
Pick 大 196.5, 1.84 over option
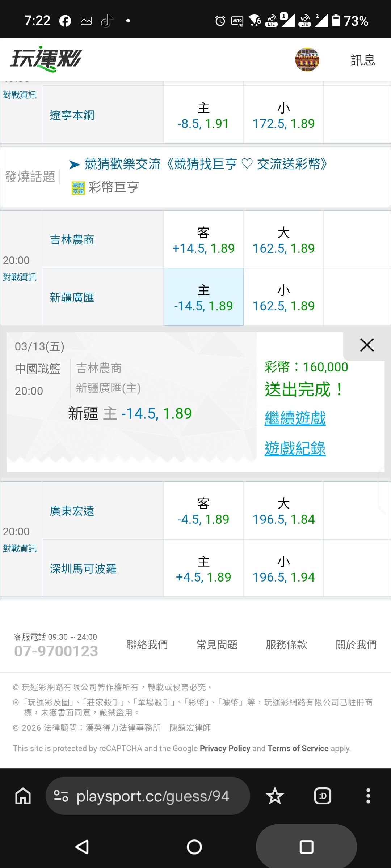click(x=283, y=511)
